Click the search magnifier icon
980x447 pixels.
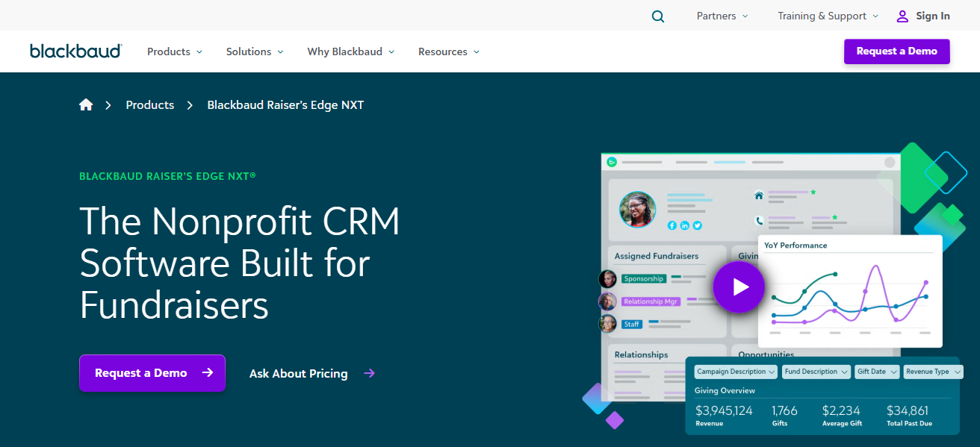657,16
